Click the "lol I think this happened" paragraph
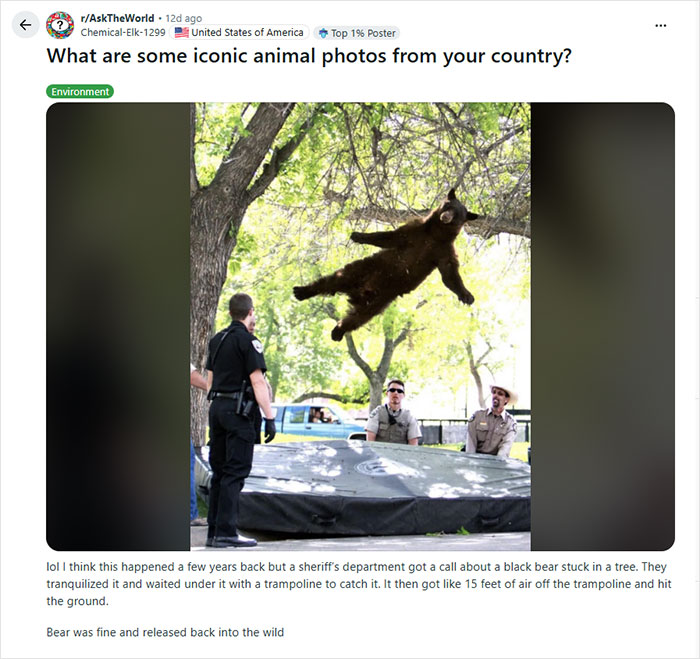Image resolution: width=700 pixels, height=659 pixels. [x=359, y=584]
